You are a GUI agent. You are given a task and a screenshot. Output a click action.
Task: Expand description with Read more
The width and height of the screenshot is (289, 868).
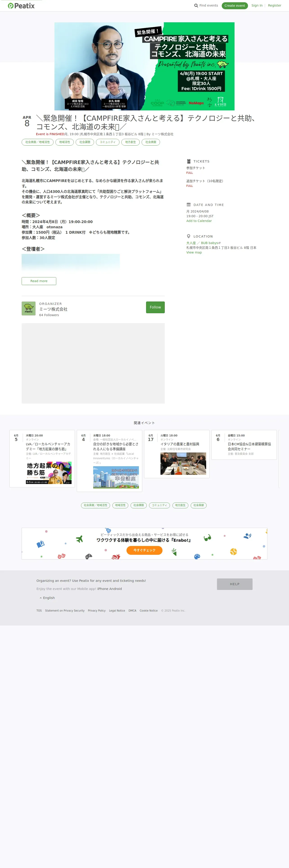click(x=39, y=281)
